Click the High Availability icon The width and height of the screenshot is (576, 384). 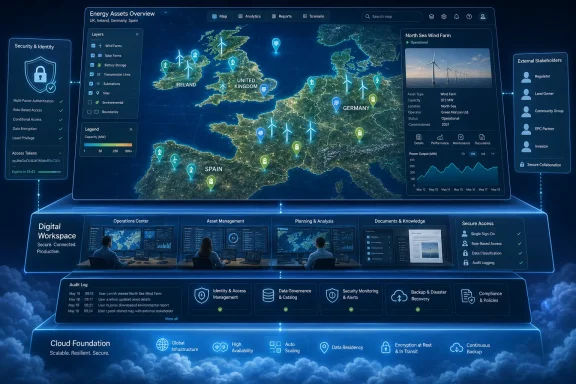coord(220,347)
